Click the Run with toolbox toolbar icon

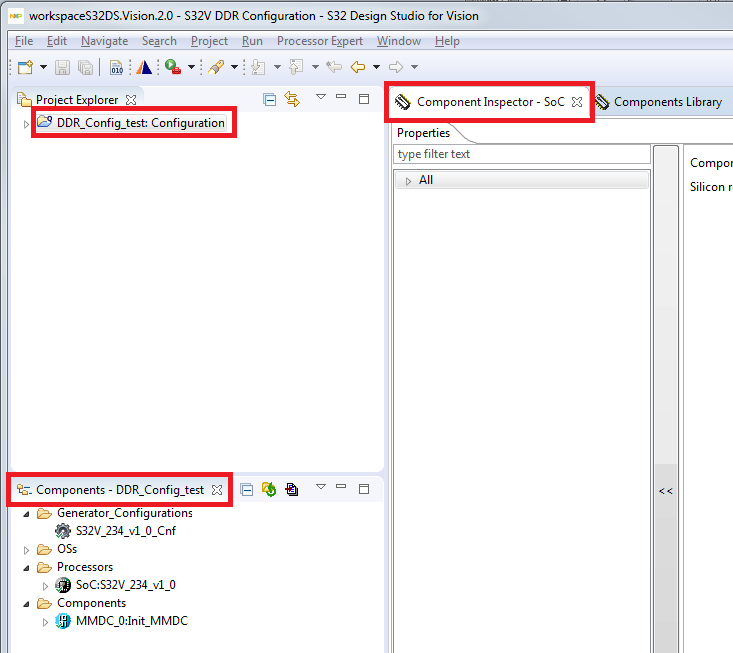(173, 67)
